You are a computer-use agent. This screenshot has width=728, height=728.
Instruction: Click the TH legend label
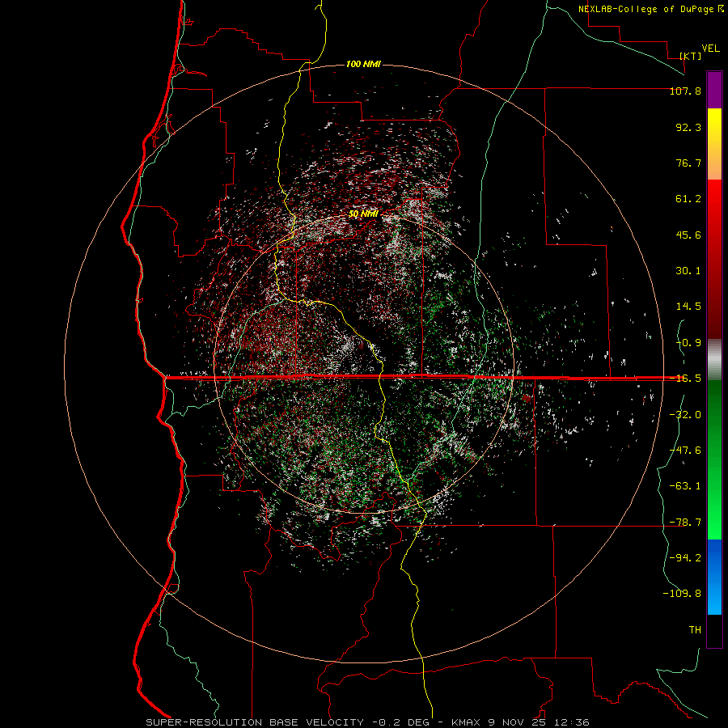coord(695,630)
